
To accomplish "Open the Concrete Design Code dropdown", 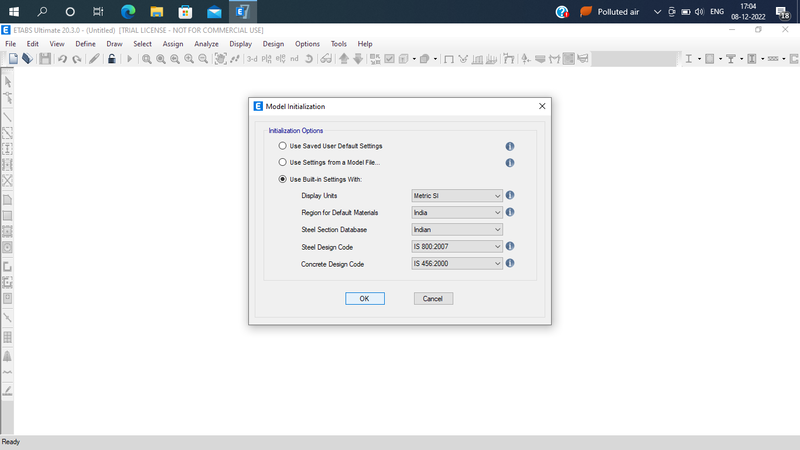I will (457, 263).
